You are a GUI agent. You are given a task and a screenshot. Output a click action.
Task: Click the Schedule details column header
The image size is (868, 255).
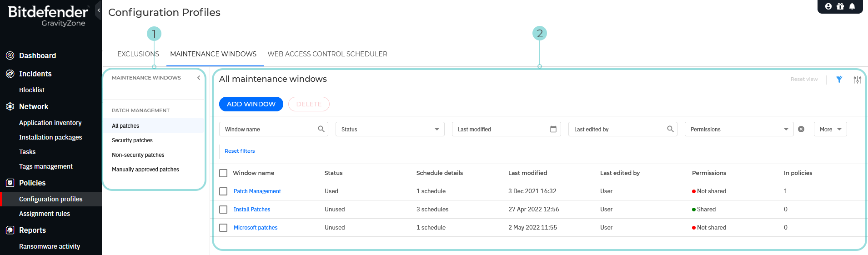point(439,173)
